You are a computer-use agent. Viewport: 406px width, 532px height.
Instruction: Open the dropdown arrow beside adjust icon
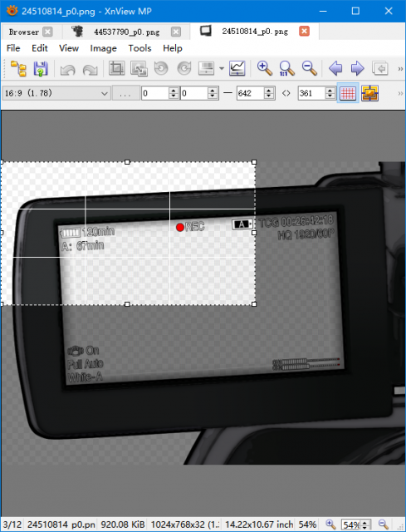click(222, 68)
